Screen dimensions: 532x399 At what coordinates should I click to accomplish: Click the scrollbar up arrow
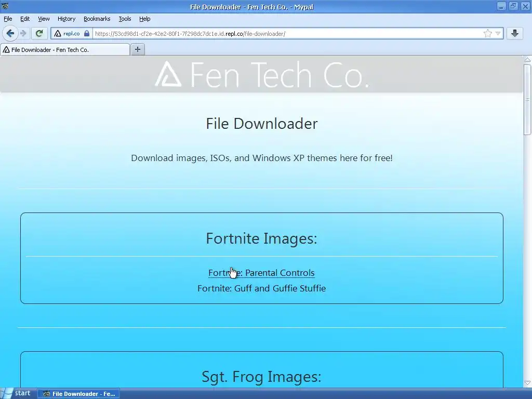[528, 60]
